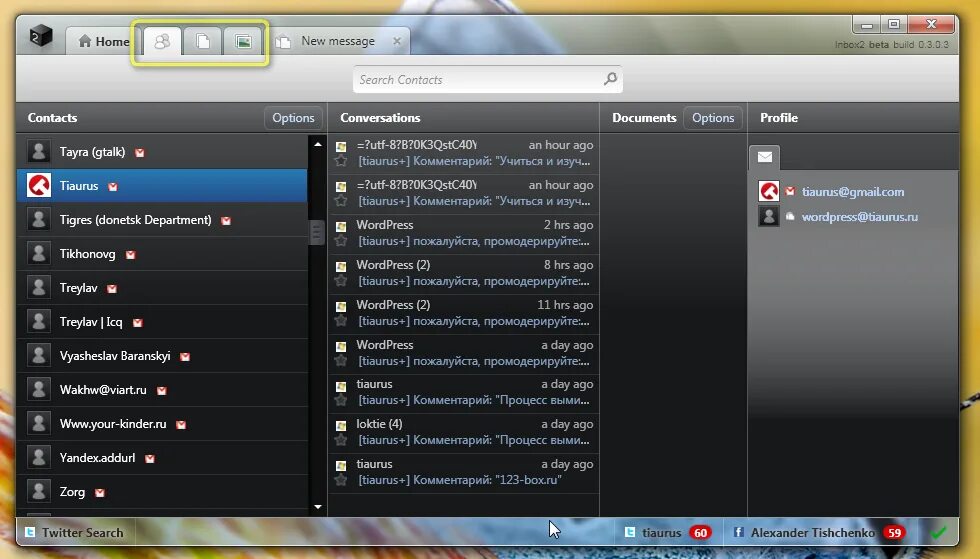Select contact Tikhonovg

click(x=162, y=254)
